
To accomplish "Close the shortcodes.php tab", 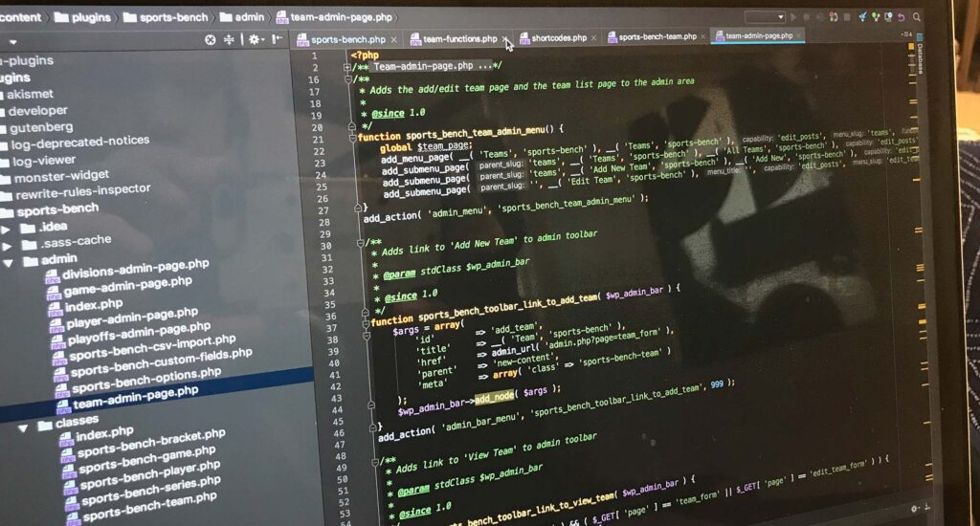I will (593, 38).
